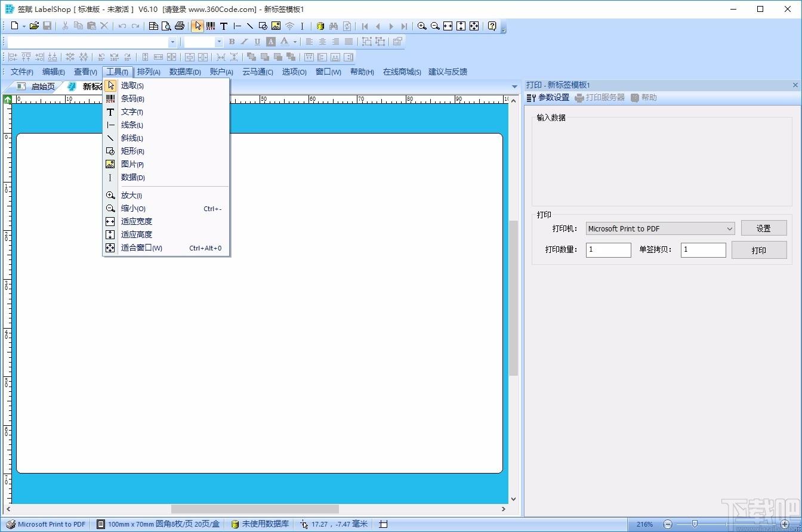
Task: Click the zoom slider handle in status bar
Action: click(695, 524)
